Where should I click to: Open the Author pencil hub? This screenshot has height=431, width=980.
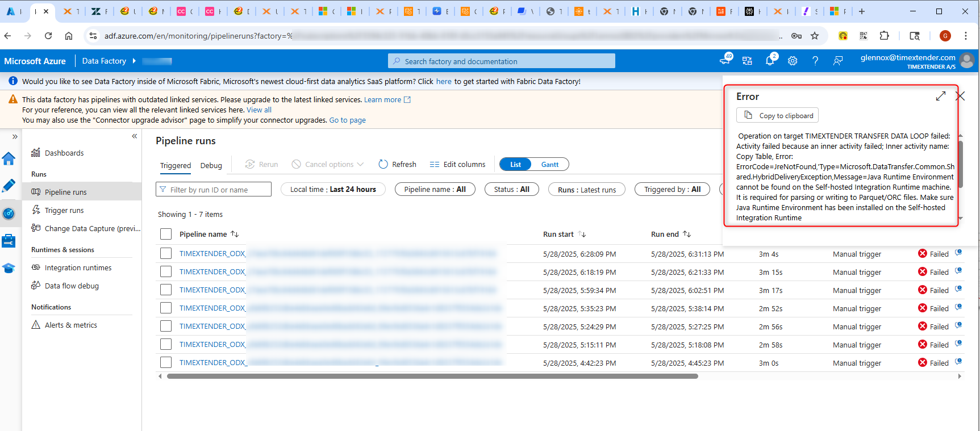point(9,186)
